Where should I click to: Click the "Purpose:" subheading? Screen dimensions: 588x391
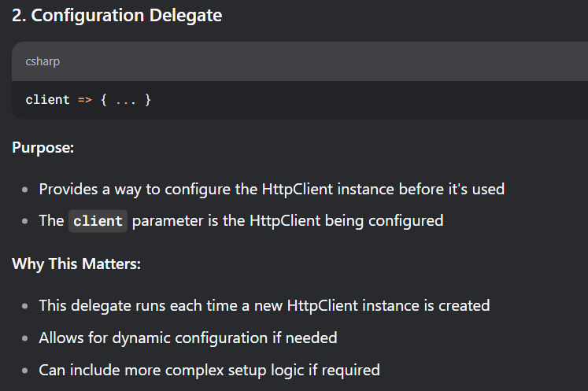(43, 148)
